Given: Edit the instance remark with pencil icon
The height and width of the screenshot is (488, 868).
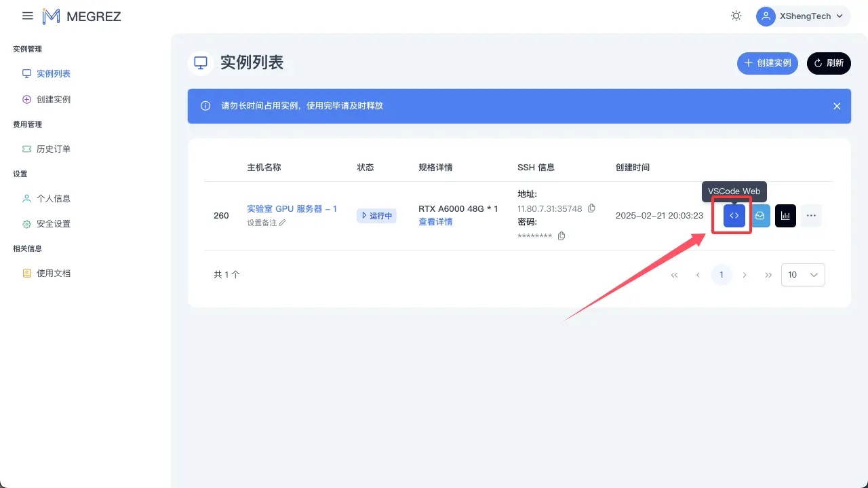Looking at the screenshot, I should [x=281, y=222].
